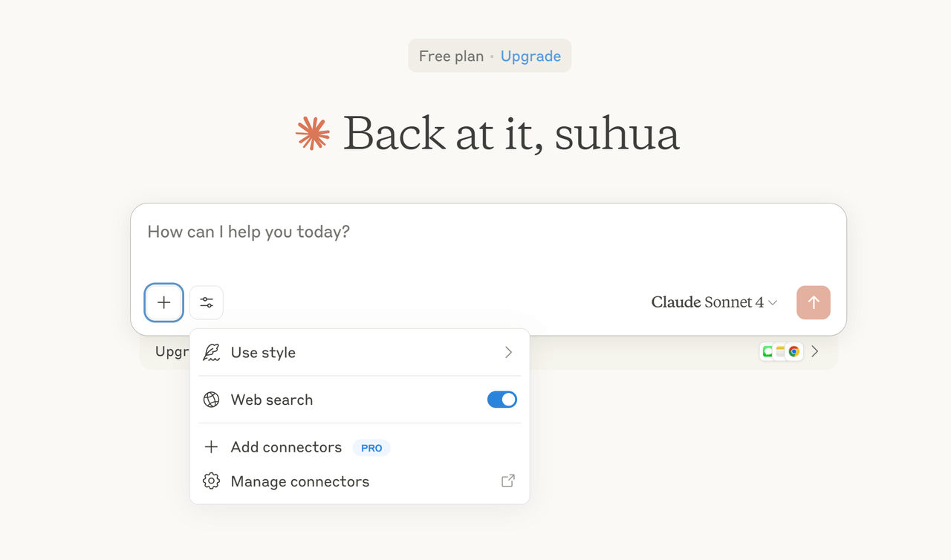Click the Chrome icon in the banner
951x560 pixels.
pyautogui.click(x=794, y=351)
